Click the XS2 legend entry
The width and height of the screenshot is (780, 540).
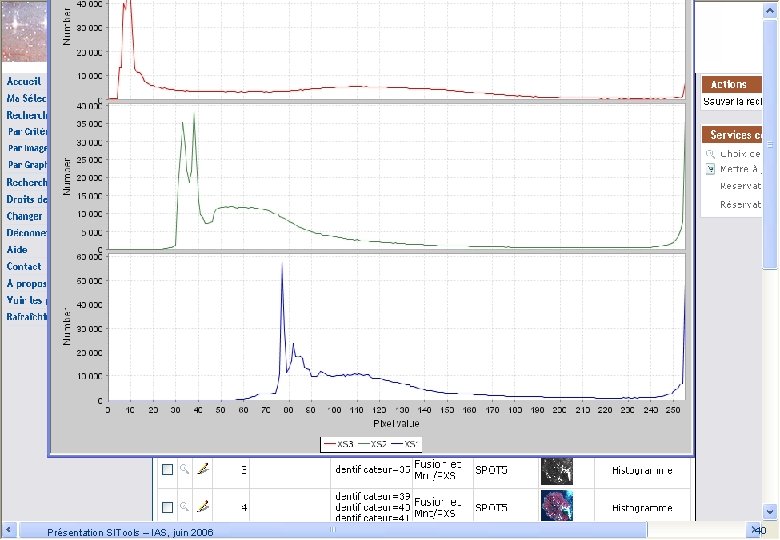[x=372, y=444]
